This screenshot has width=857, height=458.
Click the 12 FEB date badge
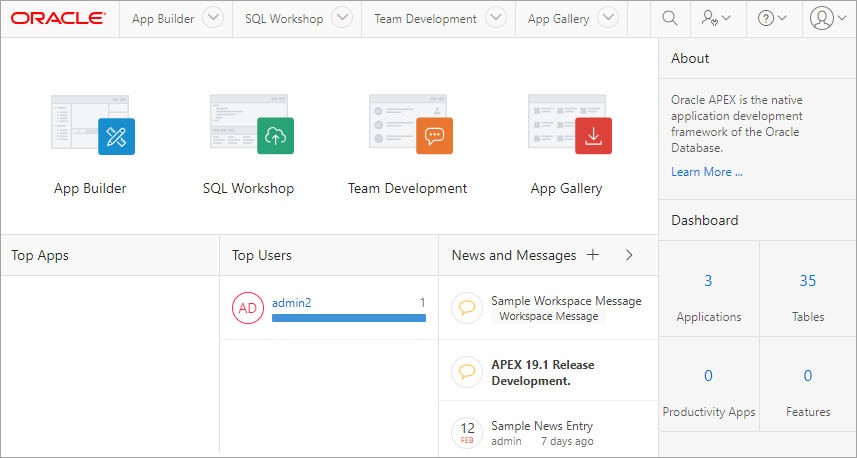point(467,433)
